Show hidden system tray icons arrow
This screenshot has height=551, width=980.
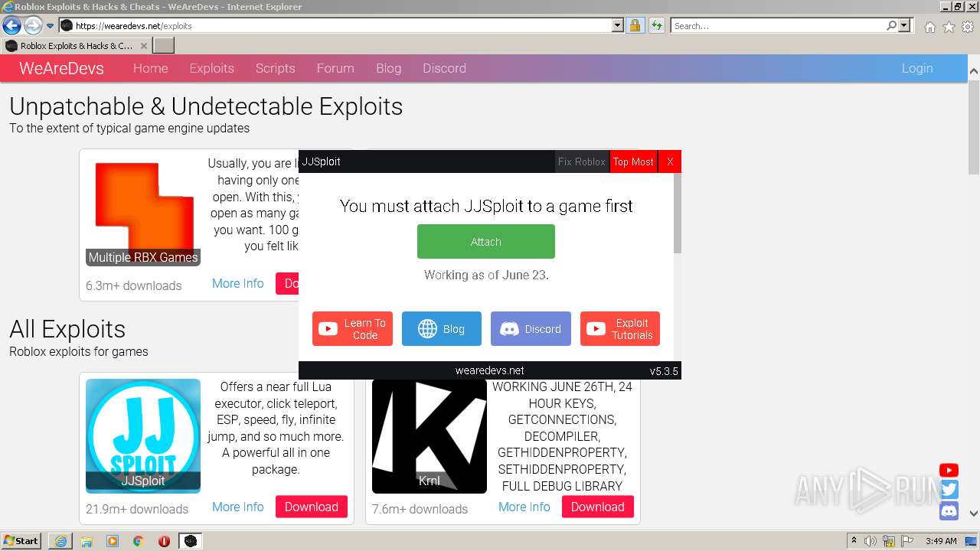click(x=854, y=541)
